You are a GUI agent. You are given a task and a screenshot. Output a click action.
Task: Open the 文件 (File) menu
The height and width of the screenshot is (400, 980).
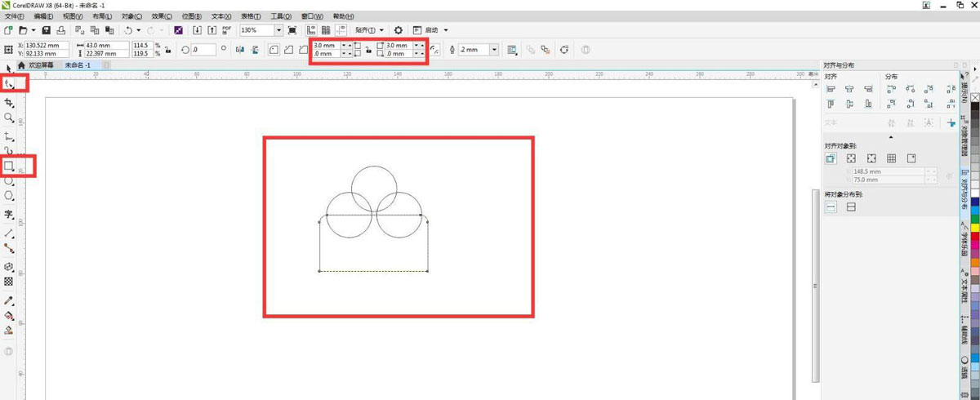(15, 16)
